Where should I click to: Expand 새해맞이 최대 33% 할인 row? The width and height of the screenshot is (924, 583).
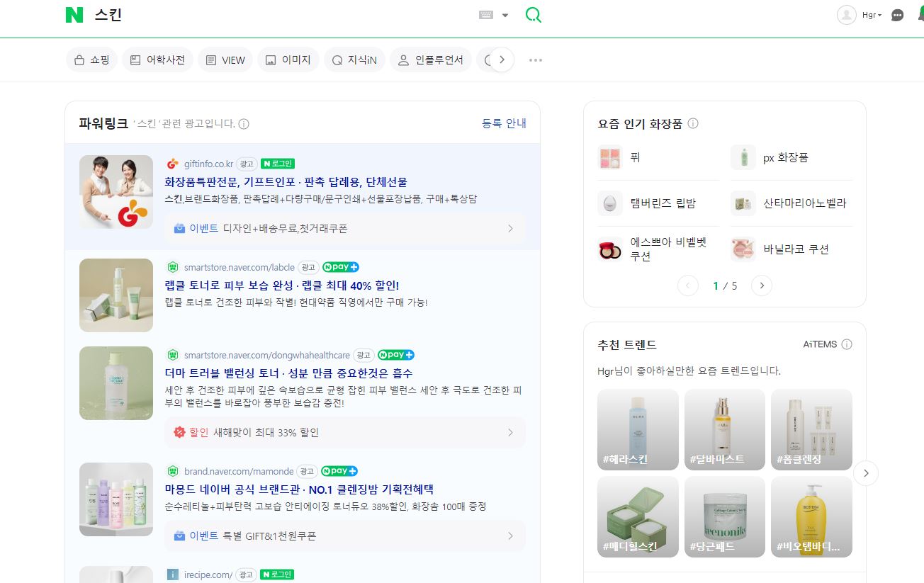pyautogui.click(x=345, y=432)
